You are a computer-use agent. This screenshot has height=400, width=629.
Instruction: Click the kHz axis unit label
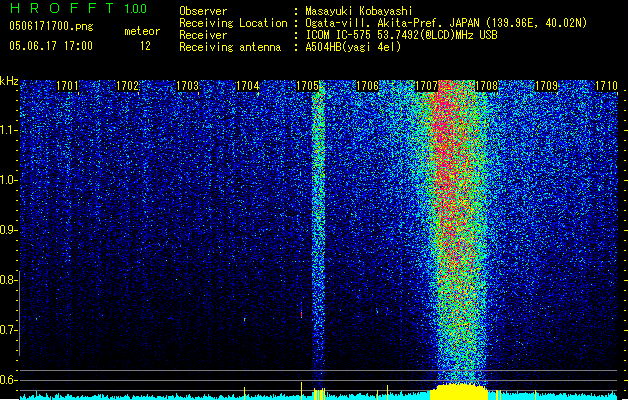[x=9, y=81]
